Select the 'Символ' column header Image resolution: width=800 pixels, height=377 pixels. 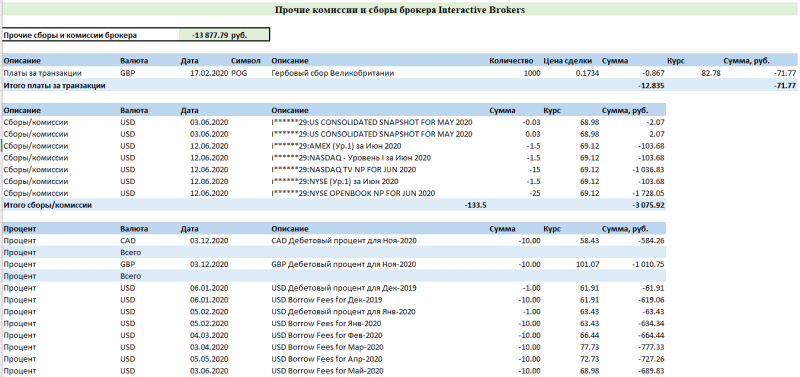pyautogui.click(x=246, y=61)
